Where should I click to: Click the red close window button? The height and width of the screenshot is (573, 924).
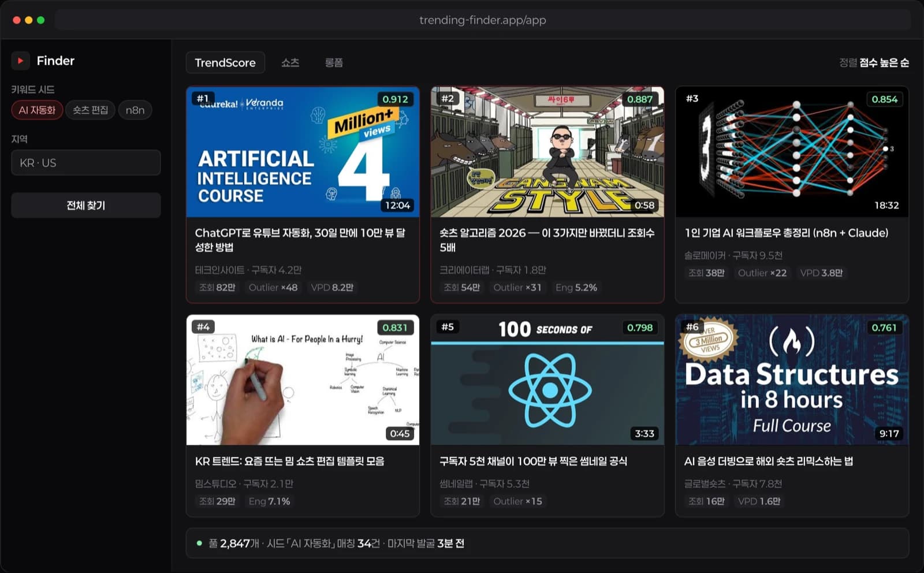(17, 20)
